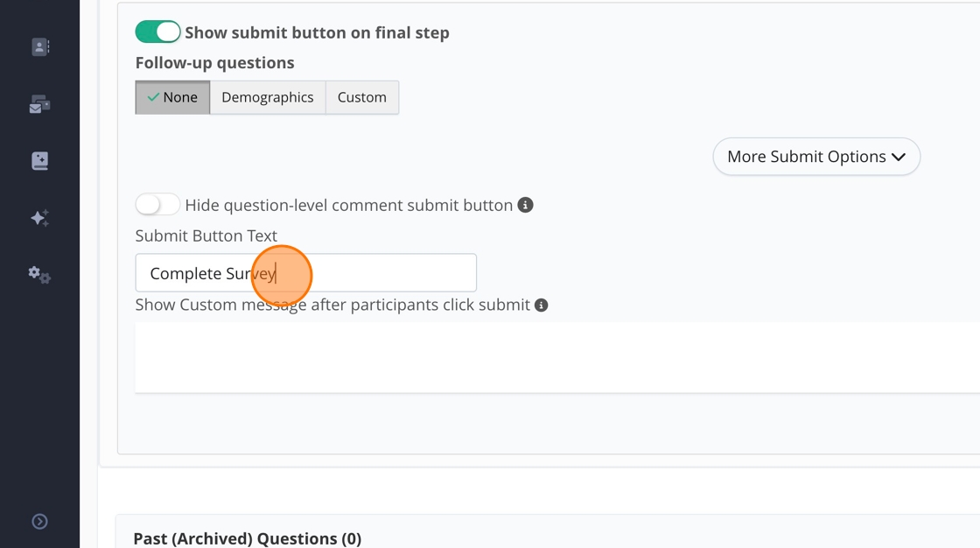Open the settings gears sidebar icon

tap(40, 275)
